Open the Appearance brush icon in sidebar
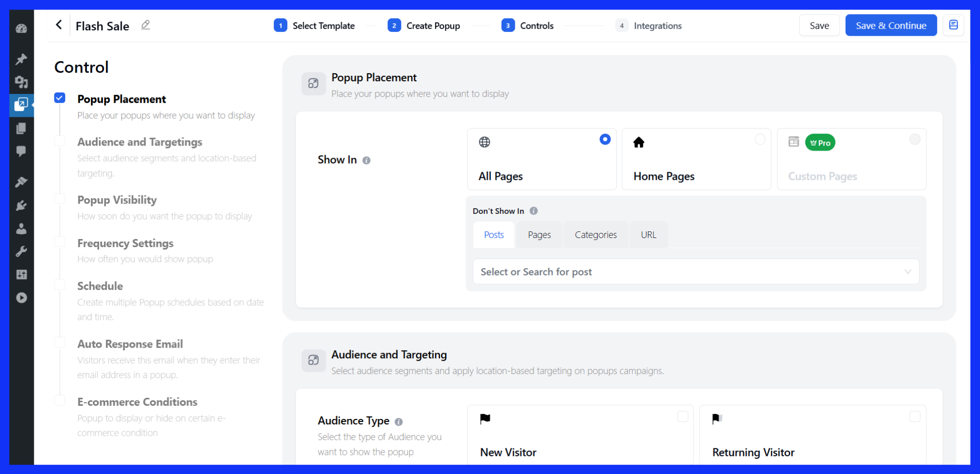 tap(21, 182)
